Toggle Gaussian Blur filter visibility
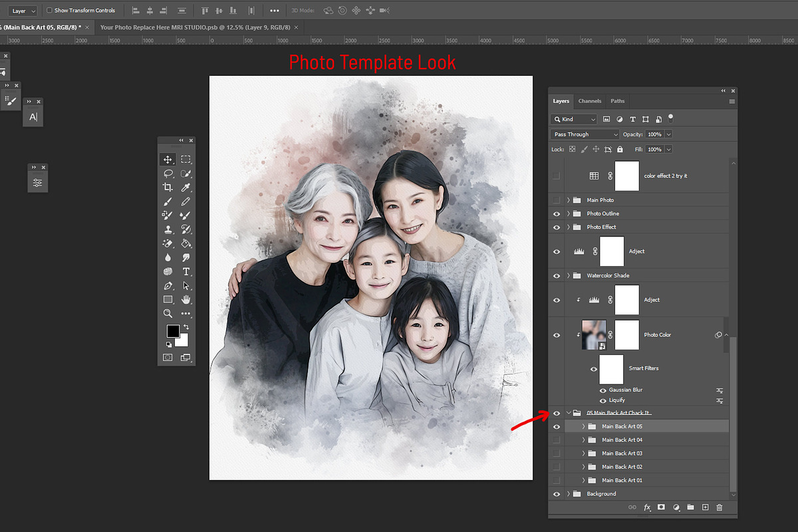The width and height of the screenshot is (798, 532). (x=603, y=390)
